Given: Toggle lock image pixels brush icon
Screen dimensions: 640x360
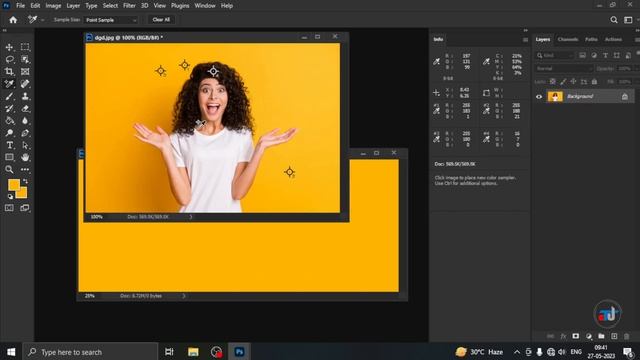Looking at the screenshot, I should coord(563,82).
